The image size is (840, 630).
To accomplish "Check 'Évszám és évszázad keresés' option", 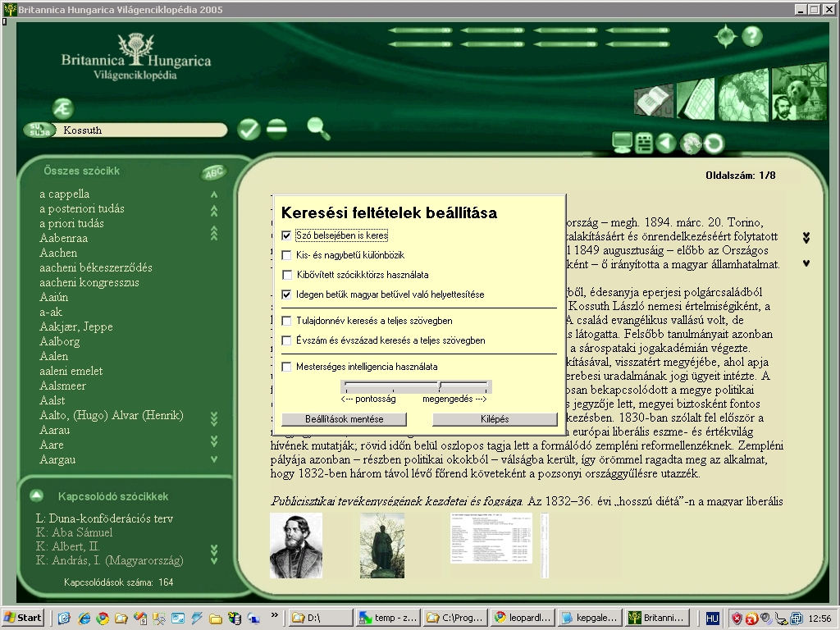I will tap(286, 340).
